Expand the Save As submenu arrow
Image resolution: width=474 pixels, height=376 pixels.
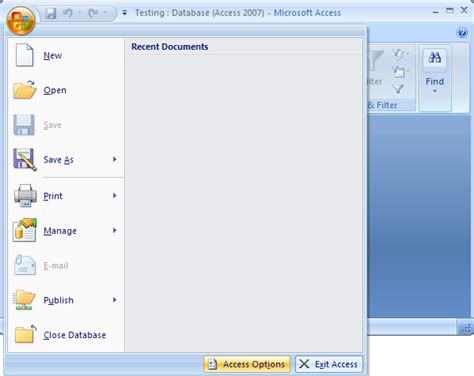coord(115,159)
